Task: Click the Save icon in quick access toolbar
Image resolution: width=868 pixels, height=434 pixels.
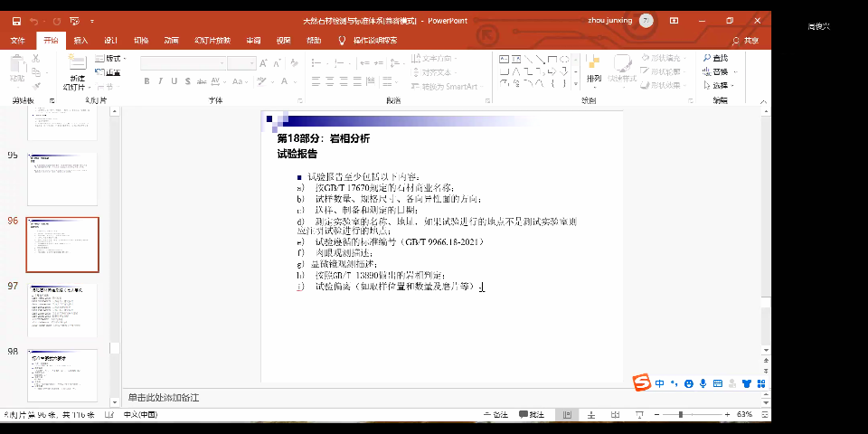Action: click(x=16, y=21)
